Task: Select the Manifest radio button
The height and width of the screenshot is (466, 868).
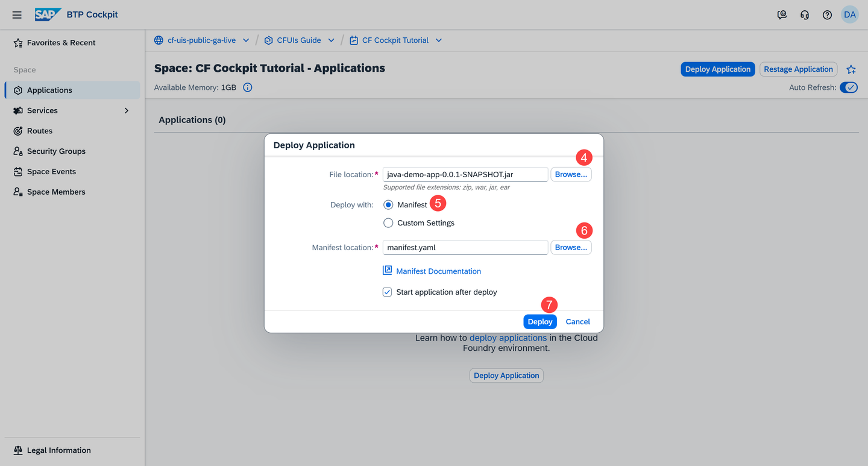Action: [x=388, y=205]
